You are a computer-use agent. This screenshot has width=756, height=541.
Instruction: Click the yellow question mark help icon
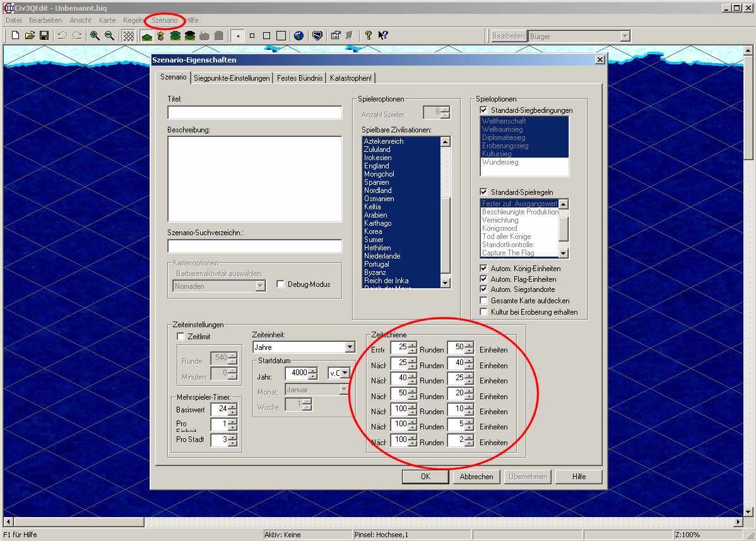(369, 36)
